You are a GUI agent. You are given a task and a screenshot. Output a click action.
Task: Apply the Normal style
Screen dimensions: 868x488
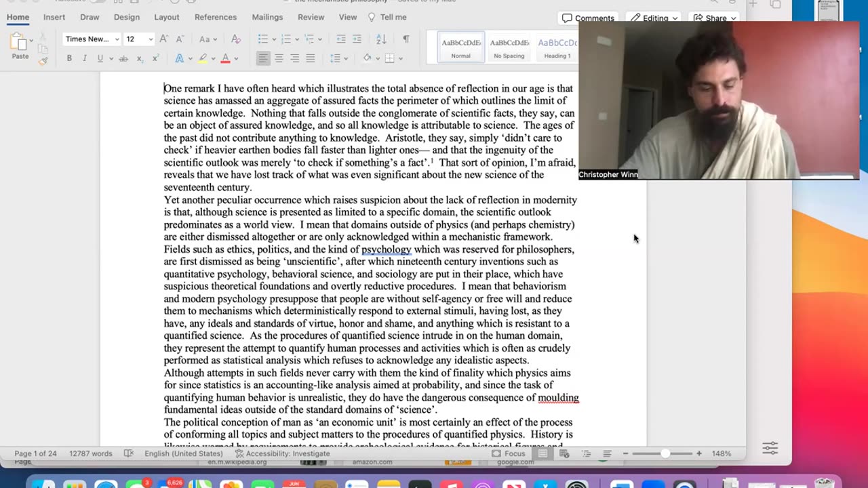461,47
